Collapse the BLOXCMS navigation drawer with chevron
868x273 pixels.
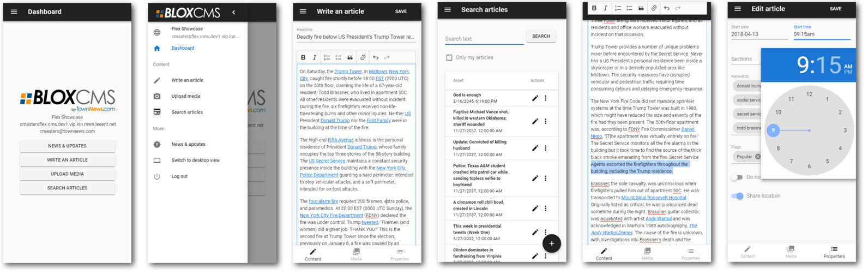tap(234, 12)
